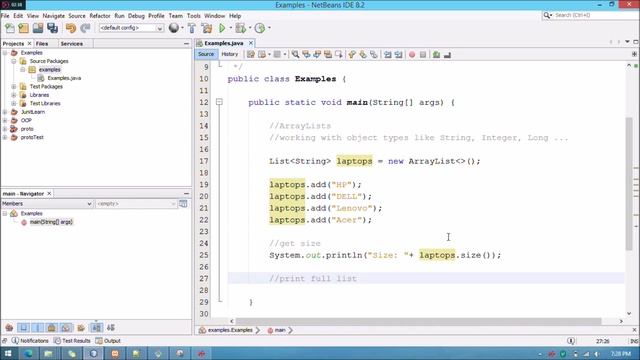Open the Debug menu
Screen dimensions: 640x360
[x=136, y=16]
